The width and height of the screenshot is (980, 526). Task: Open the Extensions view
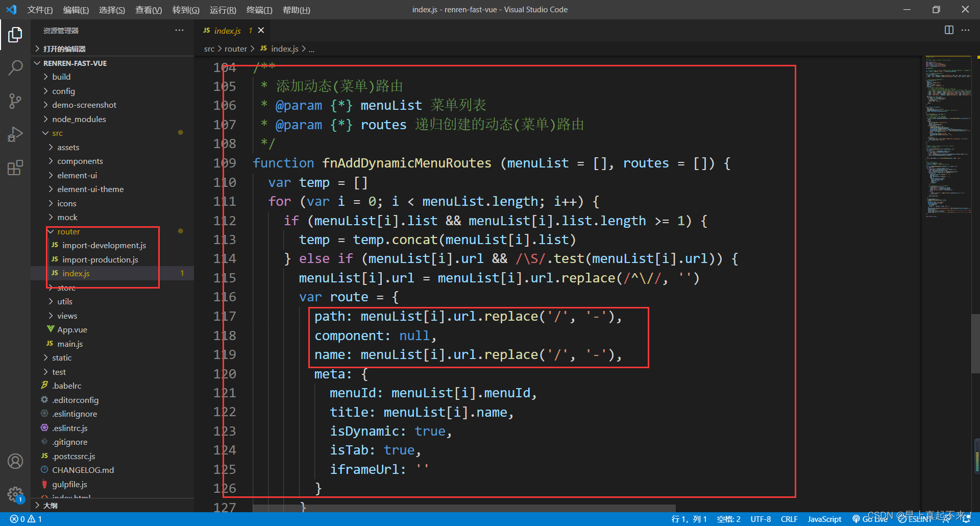pos(15,168)
